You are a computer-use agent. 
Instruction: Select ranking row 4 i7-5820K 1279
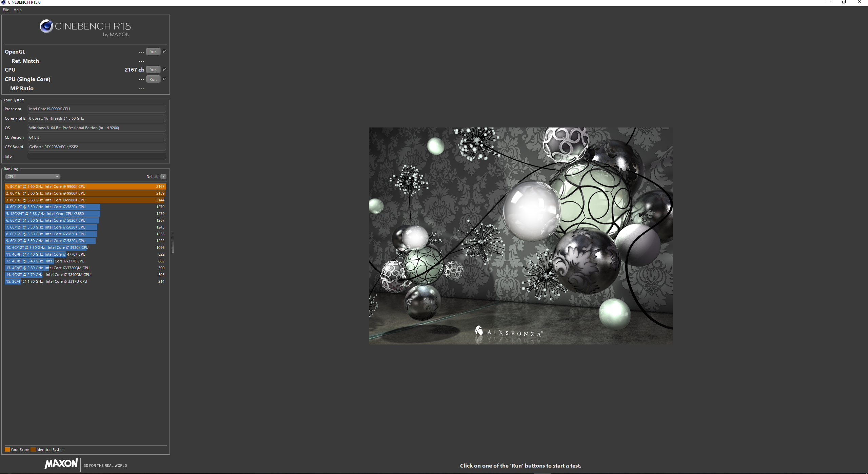coord(85,207)
